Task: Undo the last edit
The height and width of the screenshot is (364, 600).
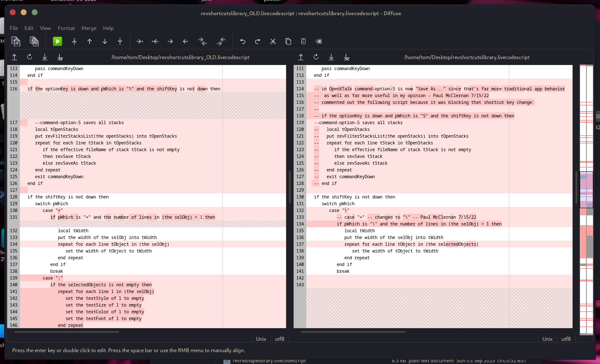Action: [243, 41]
